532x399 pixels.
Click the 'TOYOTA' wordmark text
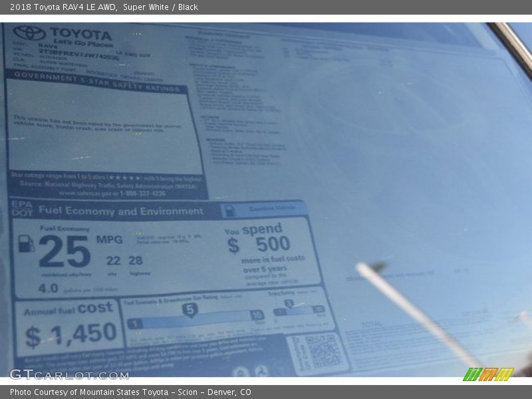point(80,34)
